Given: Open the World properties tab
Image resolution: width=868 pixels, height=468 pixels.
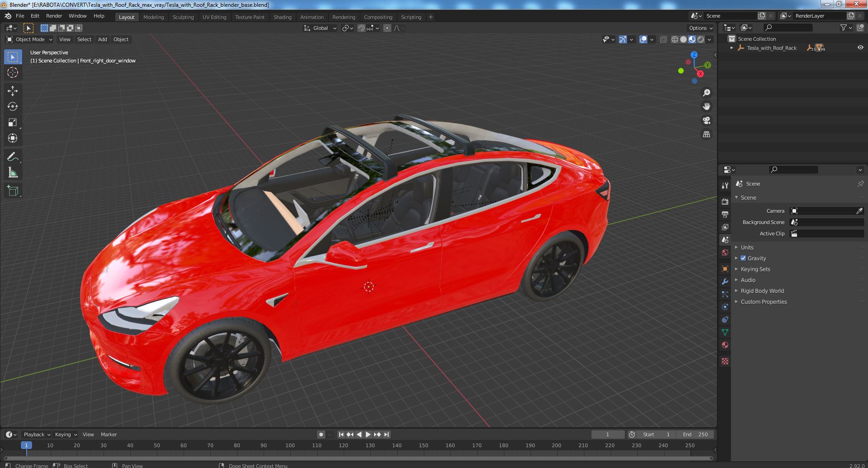Looking at the screenshot, I should pyautogui.click(x=725, y=253).
